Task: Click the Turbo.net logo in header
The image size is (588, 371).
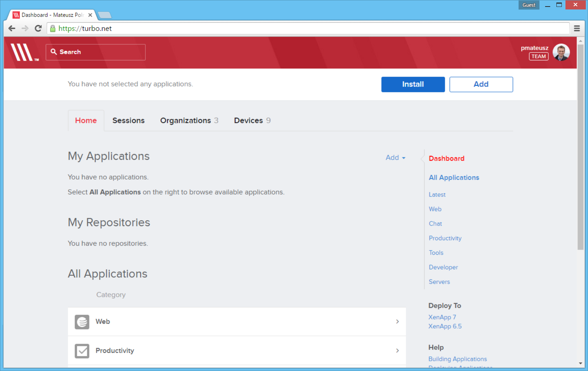Action: (24, 52)
